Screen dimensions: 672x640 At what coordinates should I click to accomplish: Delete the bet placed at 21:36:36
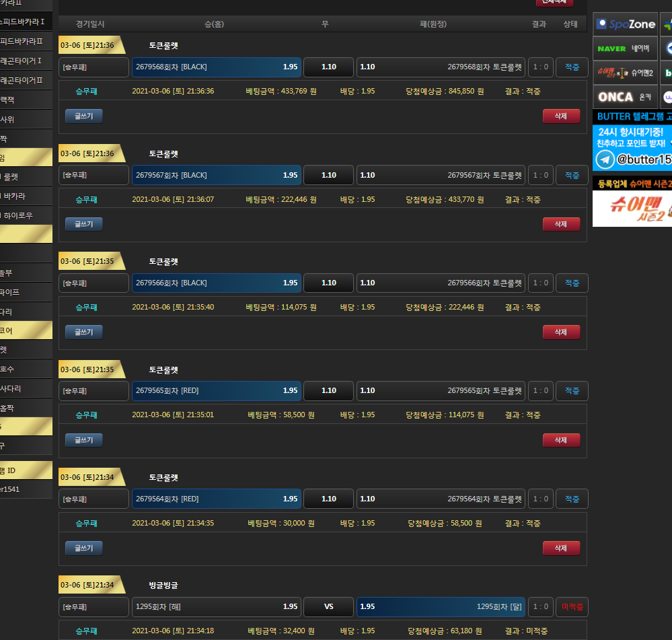561,116
